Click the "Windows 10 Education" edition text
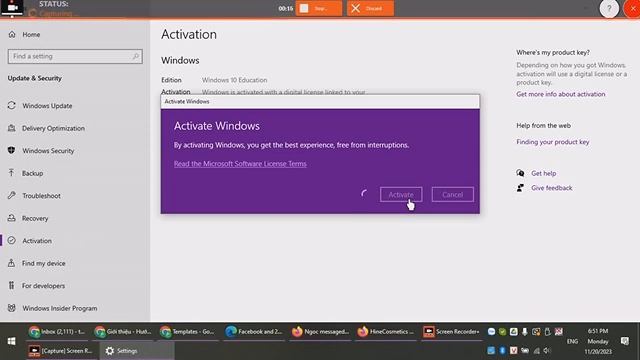640x360 pixels. [x=234, y=80]
